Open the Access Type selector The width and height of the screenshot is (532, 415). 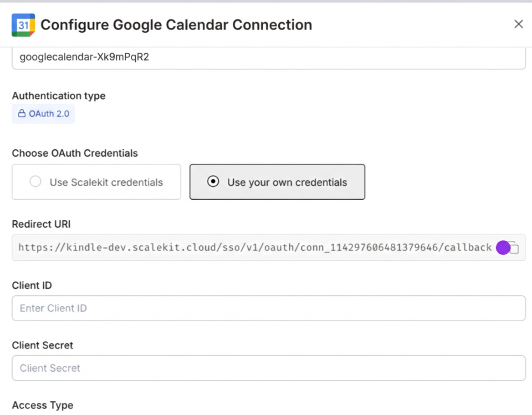coord(42,405)
